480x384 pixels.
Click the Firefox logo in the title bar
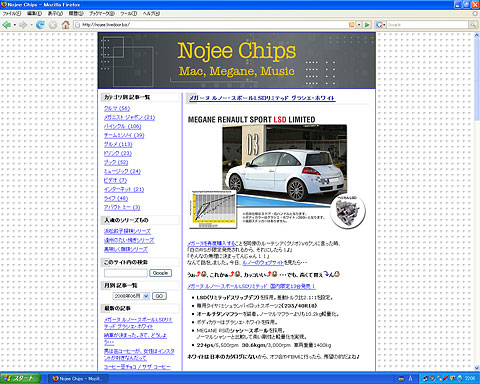4,4
